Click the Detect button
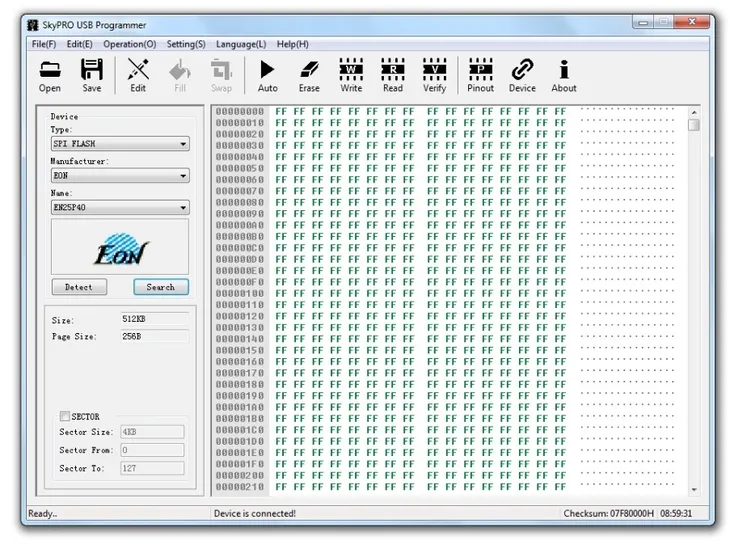 (79, 287)
